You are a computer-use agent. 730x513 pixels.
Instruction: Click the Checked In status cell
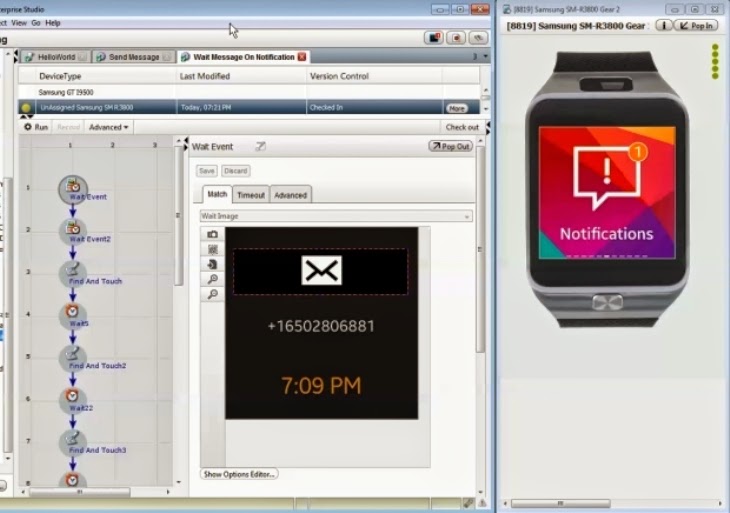(375, 108)
